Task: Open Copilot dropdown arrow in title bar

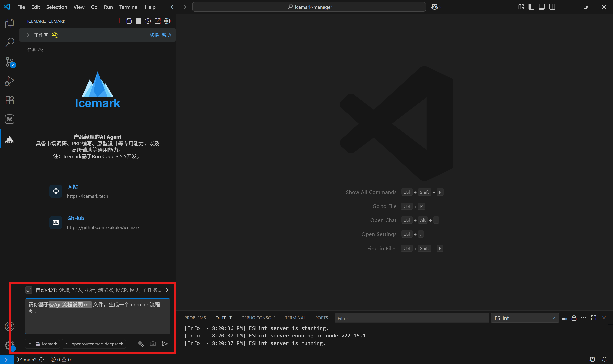Action: coord(441,7)
